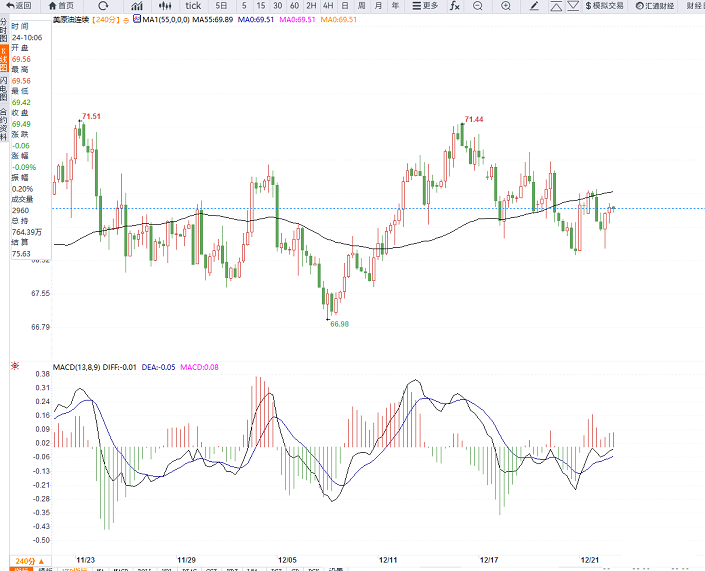Zoom in the chart with the plus magnifier
This screenshot has width=705, height=571.
506,6
